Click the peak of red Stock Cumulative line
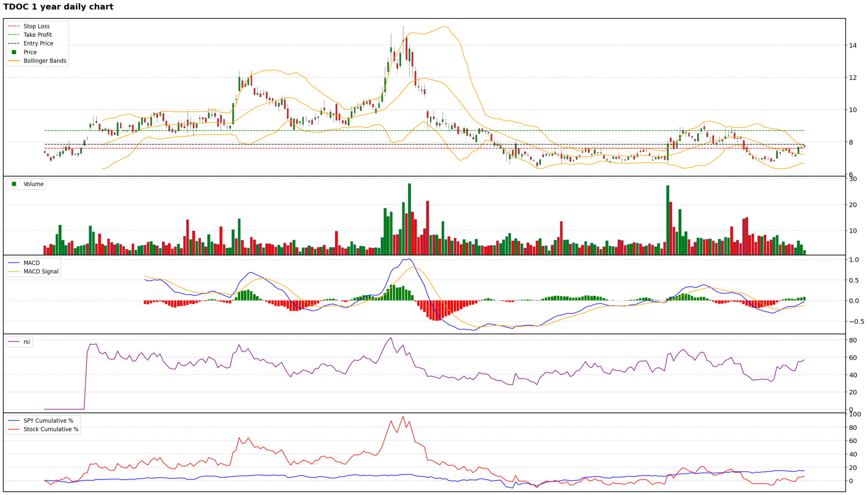868x495 pixels. (403, 417)
